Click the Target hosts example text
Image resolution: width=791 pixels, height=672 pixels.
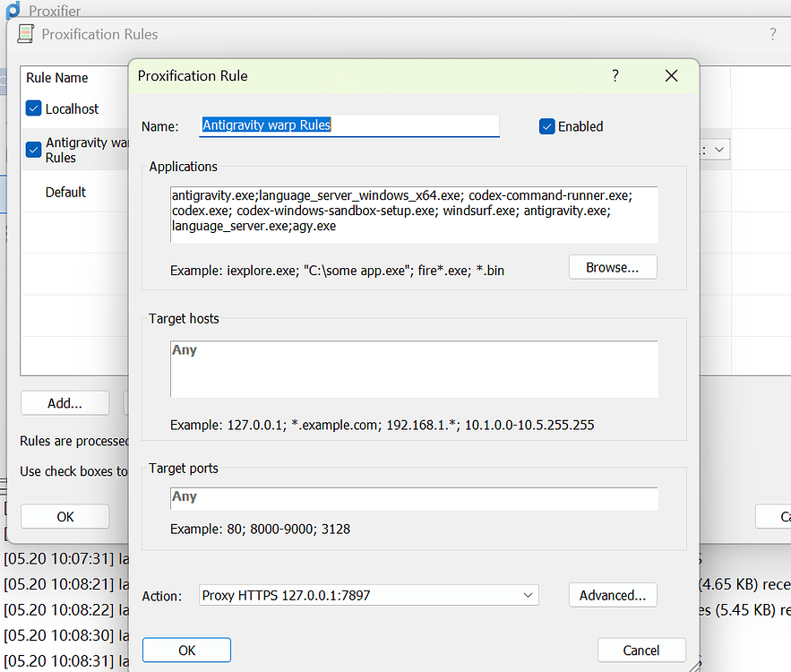(x=382, y=425)
